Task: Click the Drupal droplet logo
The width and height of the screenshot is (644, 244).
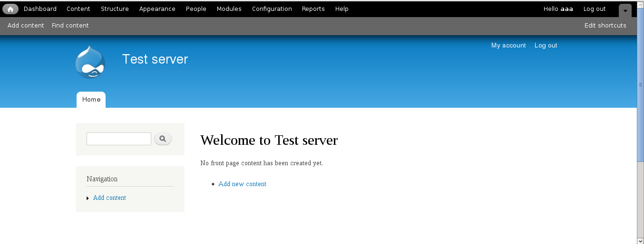Action: (x=90, y=62)
